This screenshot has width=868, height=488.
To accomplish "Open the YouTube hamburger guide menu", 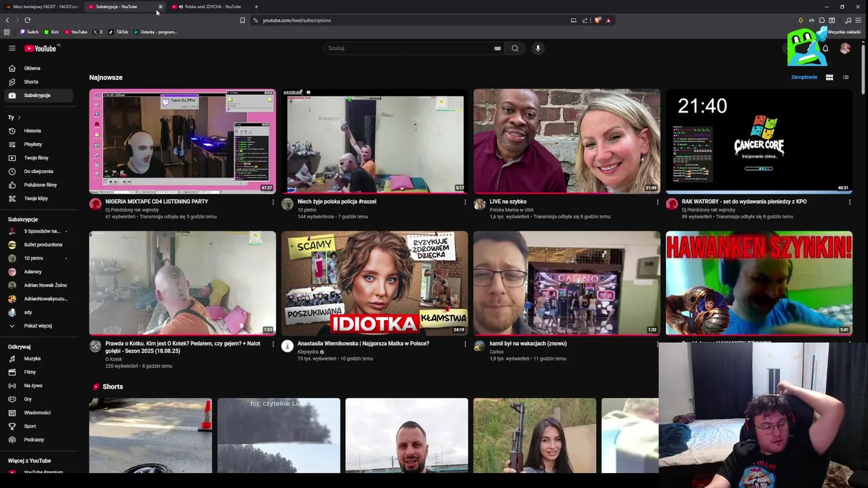I will pos(12,48).
